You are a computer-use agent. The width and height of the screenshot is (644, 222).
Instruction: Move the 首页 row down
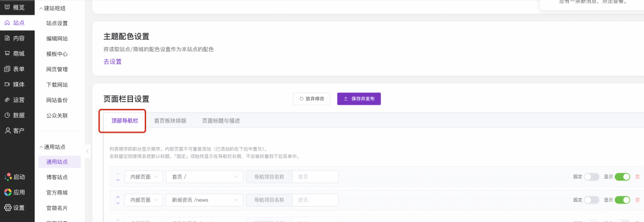tap(118, 180)
